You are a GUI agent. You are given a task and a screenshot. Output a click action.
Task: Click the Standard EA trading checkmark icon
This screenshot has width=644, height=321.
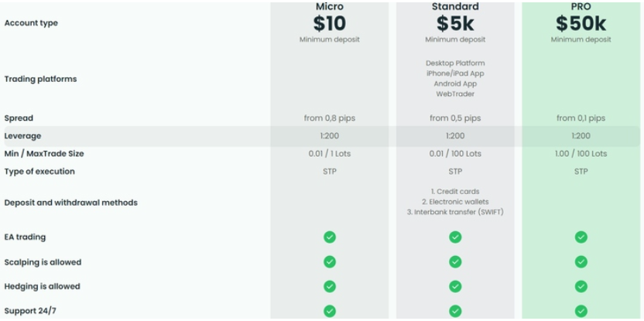click(455, 237)
